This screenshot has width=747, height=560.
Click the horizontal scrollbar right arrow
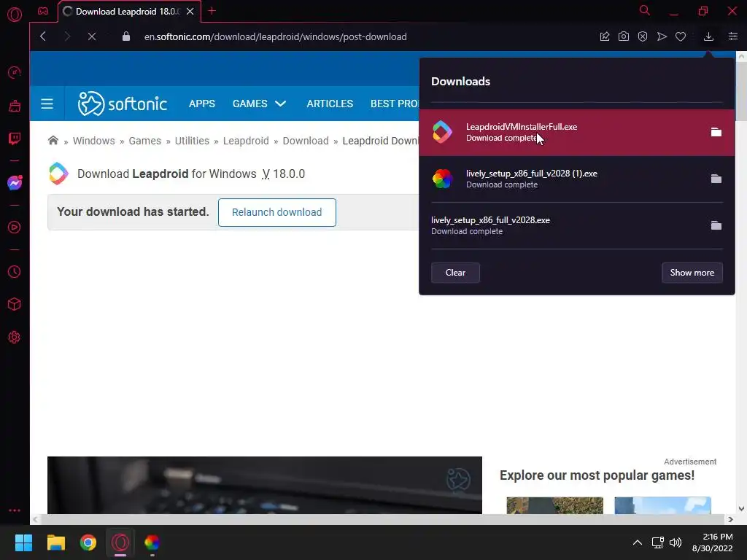pos(730,519)
